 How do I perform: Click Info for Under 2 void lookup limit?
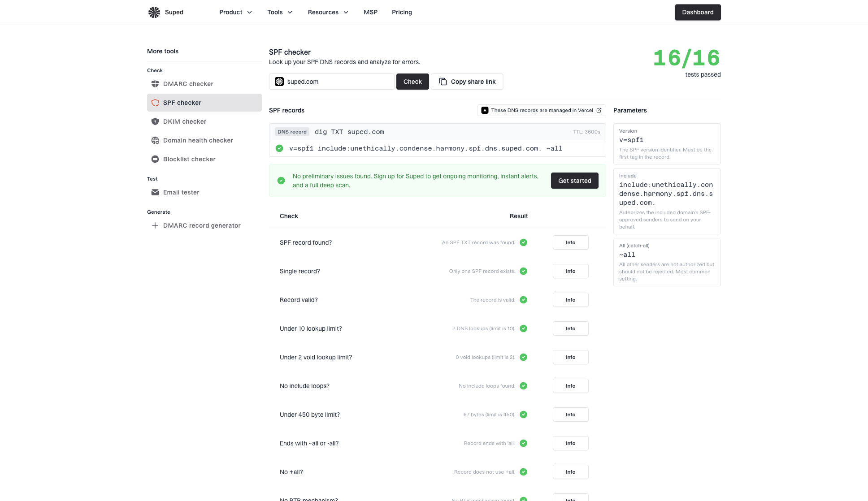(571, 357)
